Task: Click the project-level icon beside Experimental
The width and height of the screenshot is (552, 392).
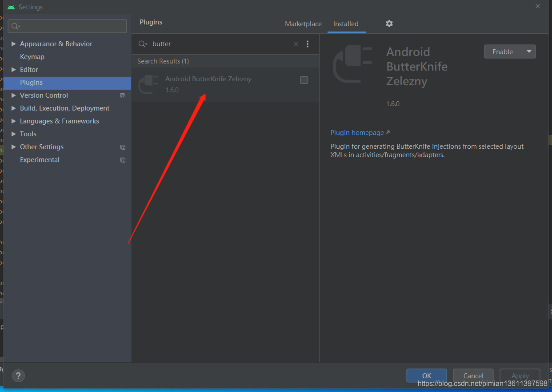Action: point(123,160)
